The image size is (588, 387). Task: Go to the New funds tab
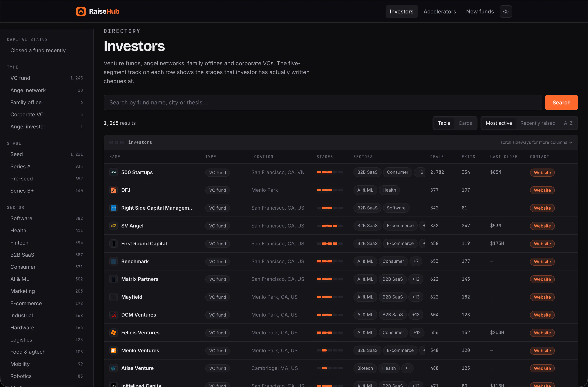click(480, 12)
